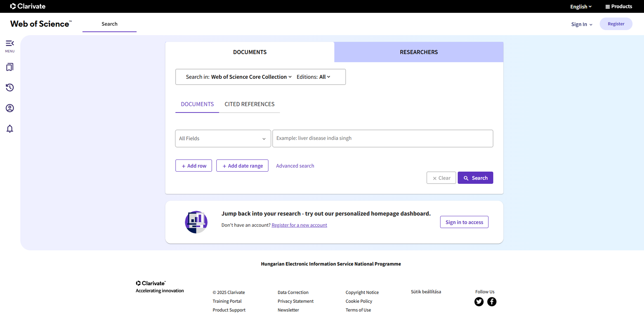Open the Editions dropdown

313,77
